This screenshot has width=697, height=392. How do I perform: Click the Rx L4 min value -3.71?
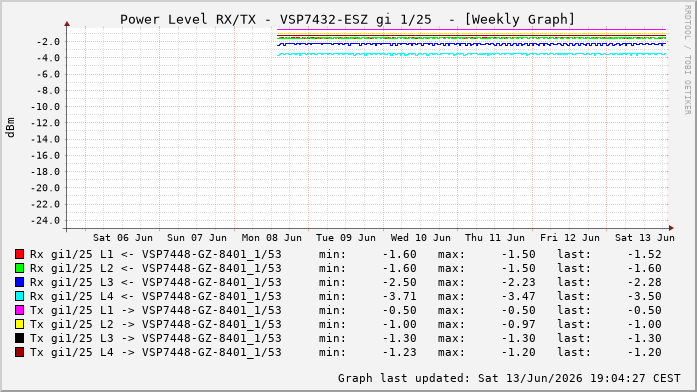[400, 296]
